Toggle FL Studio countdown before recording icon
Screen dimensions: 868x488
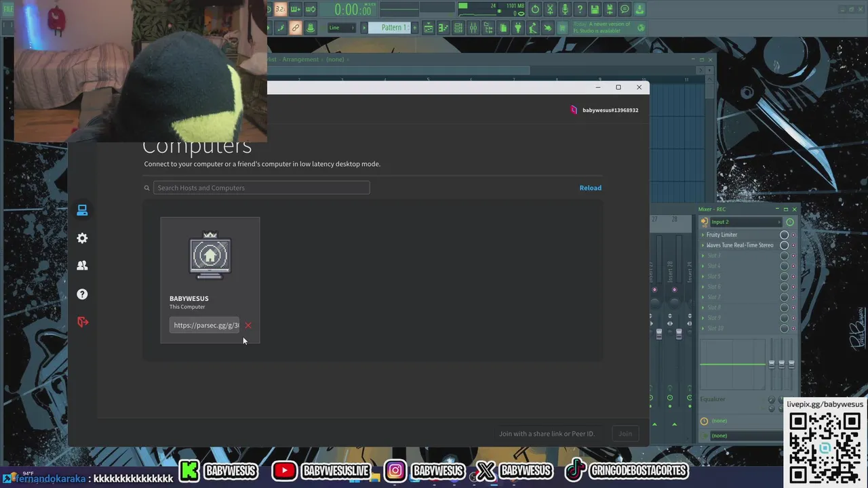pyautogui.click(x=279, y=9)
